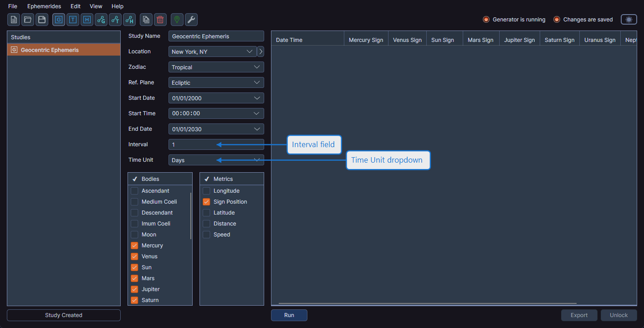Delete the study with the red trash icon
Viewport: 644px width, 328px height.
click(160, 20)
